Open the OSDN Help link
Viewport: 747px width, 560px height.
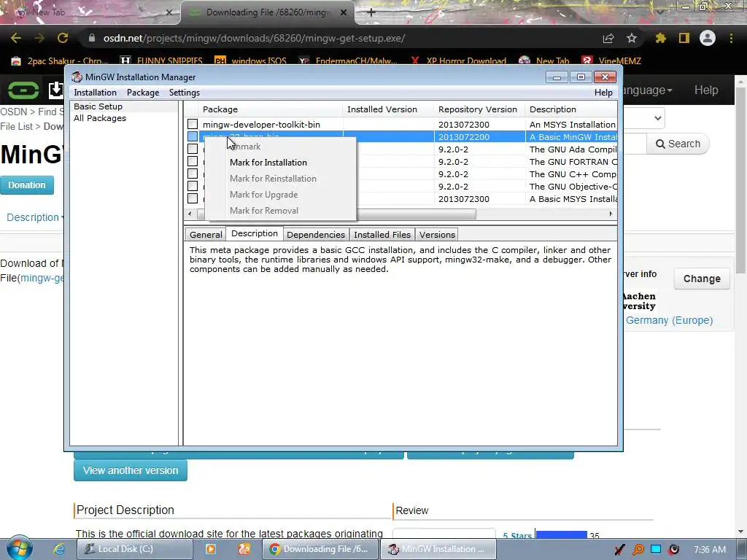705,90
